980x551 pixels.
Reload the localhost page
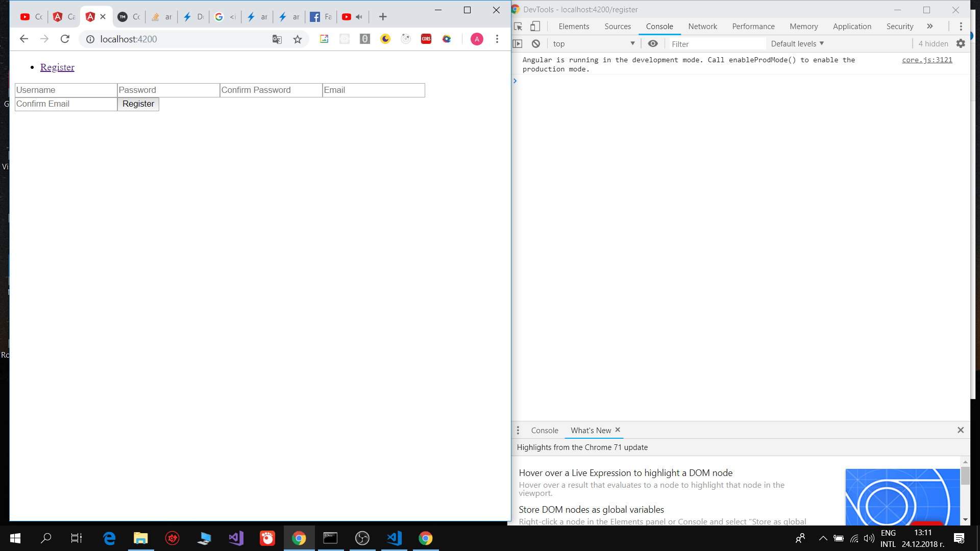[65, 39]
